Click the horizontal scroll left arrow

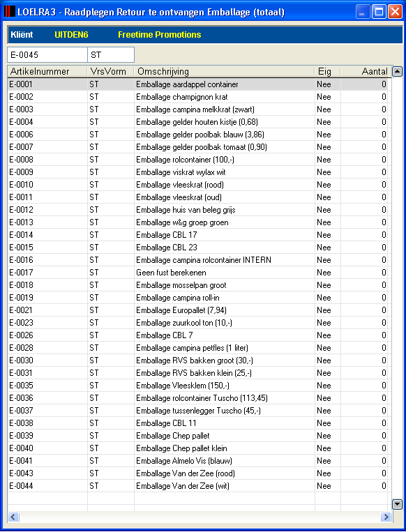pos(13,517)
